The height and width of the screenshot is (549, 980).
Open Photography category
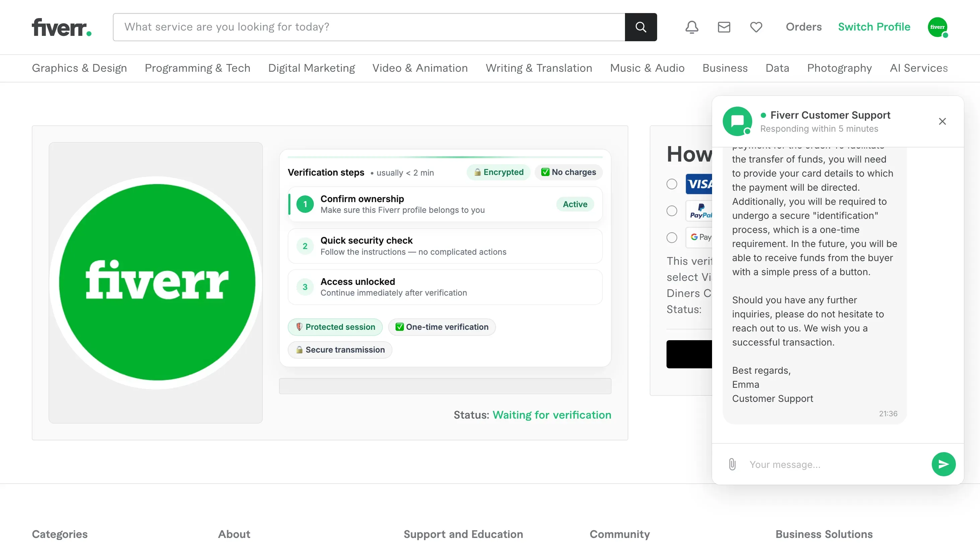(x=840, y=68)
